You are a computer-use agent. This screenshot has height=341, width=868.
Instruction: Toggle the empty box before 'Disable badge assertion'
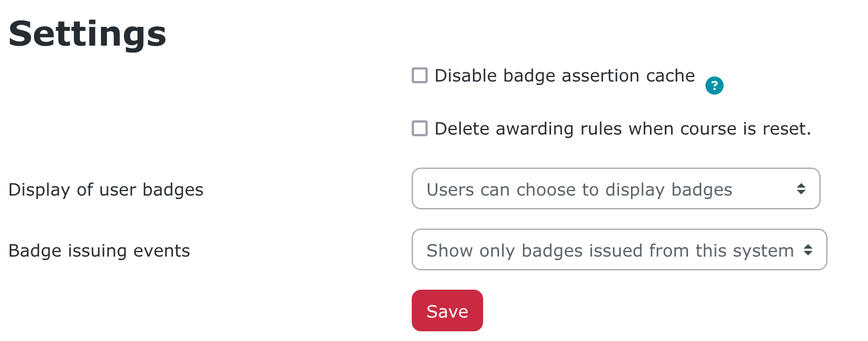420,75
